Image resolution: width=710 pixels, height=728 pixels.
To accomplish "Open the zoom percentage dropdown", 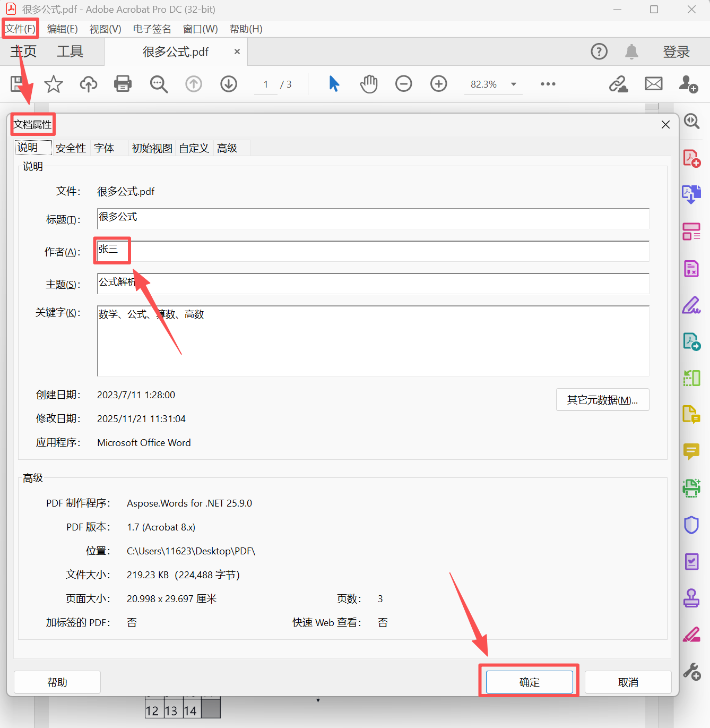I will click(x=513, y=84).
